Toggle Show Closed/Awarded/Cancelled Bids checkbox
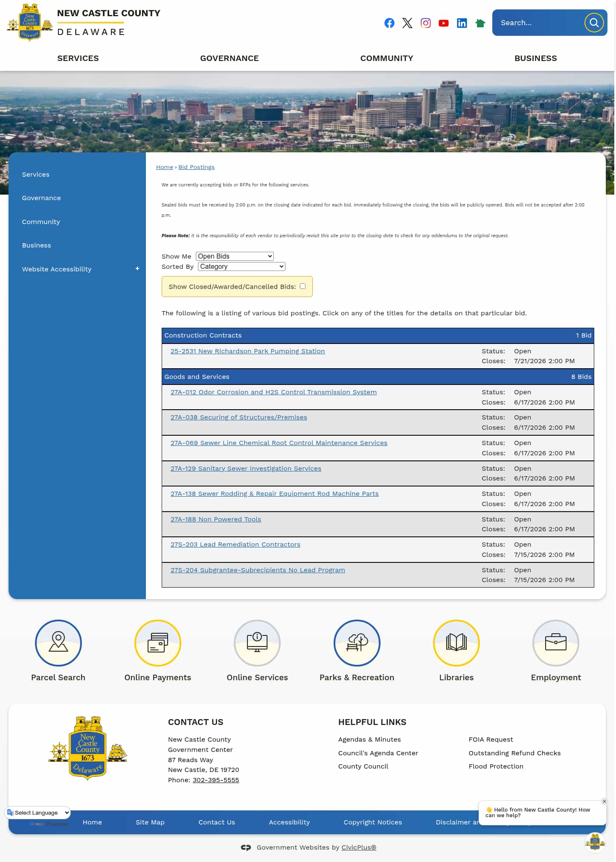616x862 pixels. (x=302, y=286)
